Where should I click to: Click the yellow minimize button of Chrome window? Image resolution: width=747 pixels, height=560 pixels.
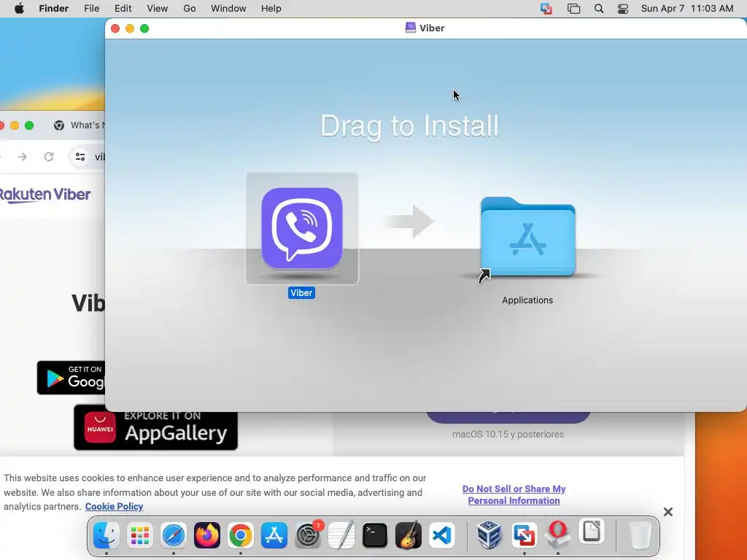15,125
